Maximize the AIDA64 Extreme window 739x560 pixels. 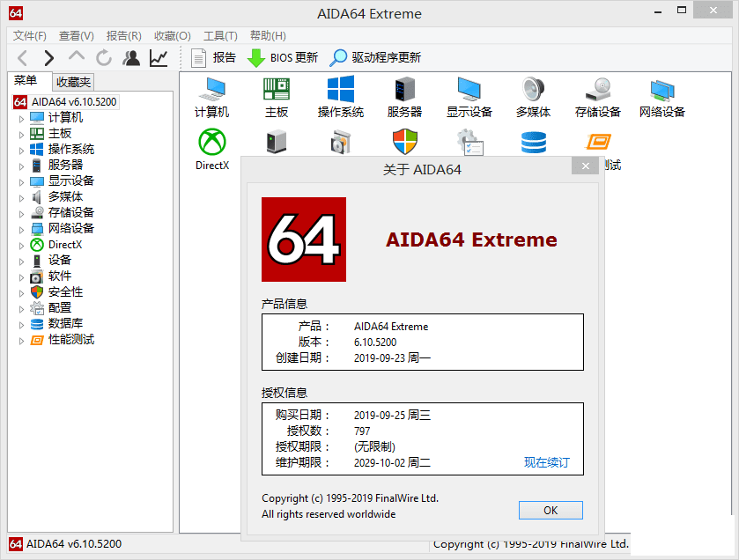(x=682, y=11)
